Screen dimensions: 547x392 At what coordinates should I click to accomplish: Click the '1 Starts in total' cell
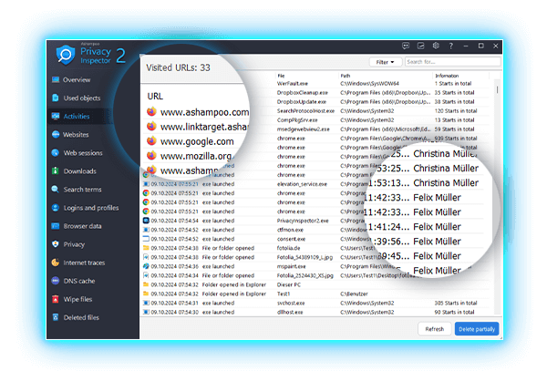pos(453,84)
